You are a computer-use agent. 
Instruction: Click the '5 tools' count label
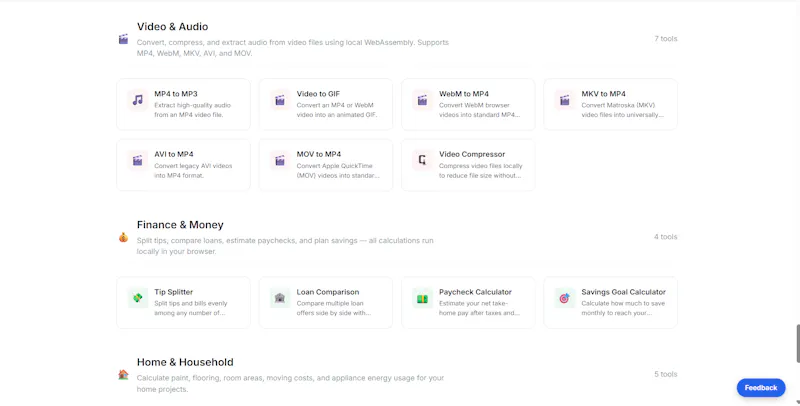point(666,374)
